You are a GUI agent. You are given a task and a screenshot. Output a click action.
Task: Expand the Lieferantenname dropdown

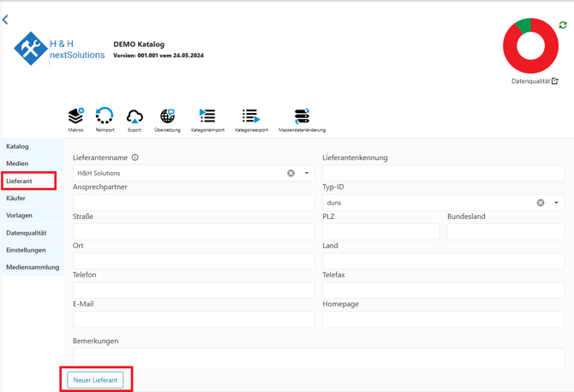pos(307,173)
